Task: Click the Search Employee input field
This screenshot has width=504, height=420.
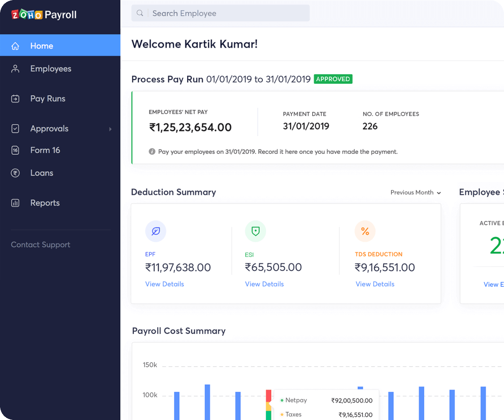Action: click(x=227, y=13)
